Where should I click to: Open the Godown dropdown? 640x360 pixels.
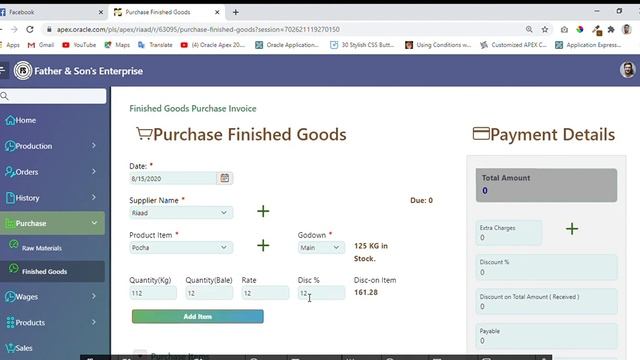click(x=321, y=247)
